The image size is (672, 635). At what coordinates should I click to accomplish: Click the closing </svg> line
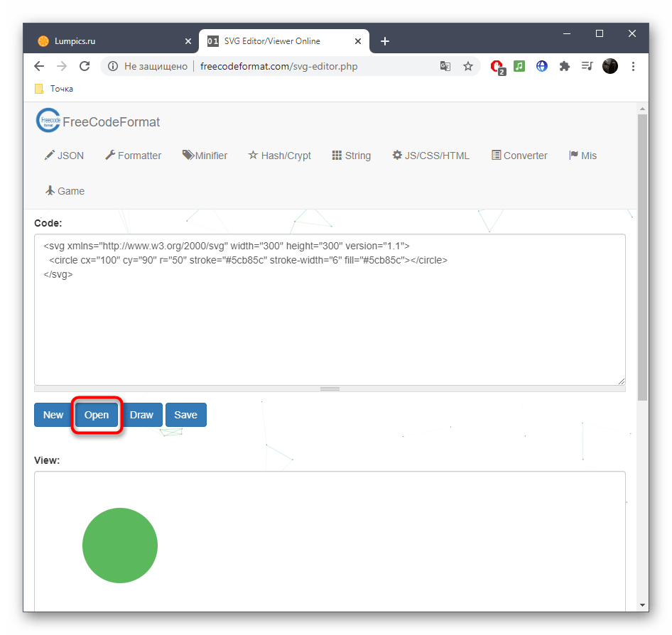[x=58, y=274]
